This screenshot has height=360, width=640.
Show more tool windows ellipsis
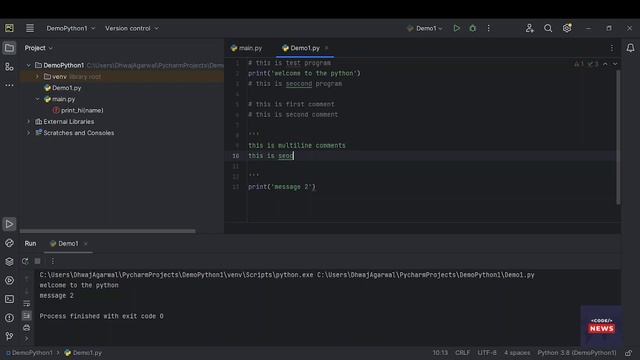pos(9,85)
